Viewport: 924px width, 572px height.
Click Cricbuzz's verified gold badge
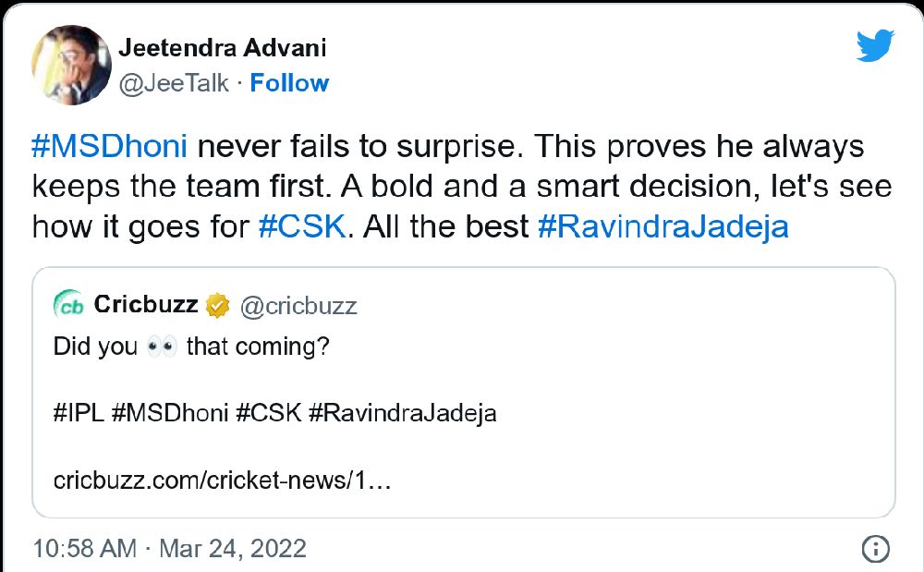(218, 305)
